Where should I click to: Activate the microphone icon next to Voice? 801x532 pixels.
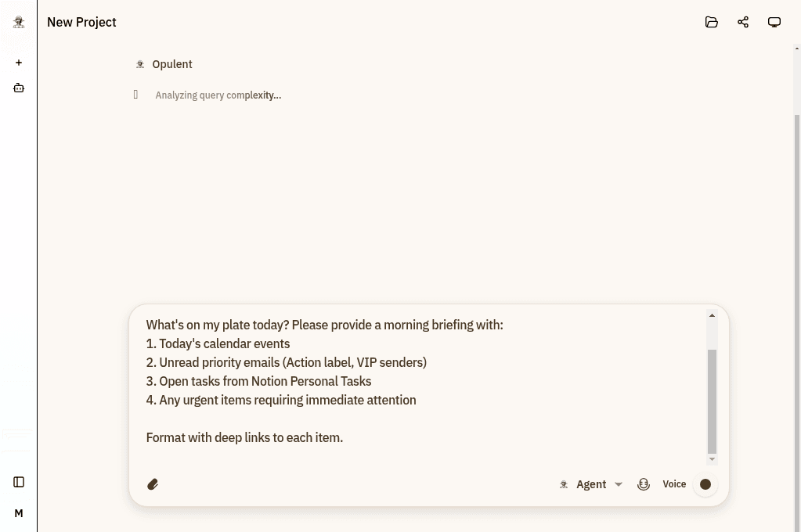point(644,483)
